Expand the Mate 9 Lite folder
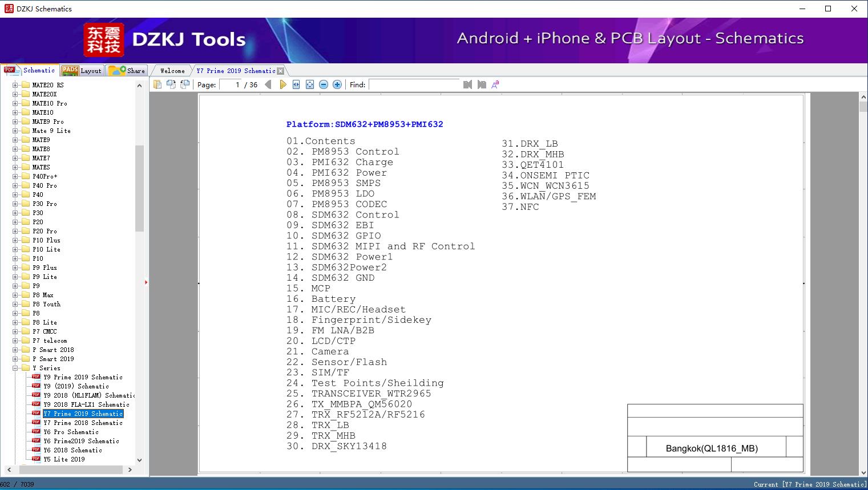The image size is (868, 490). 15,131
